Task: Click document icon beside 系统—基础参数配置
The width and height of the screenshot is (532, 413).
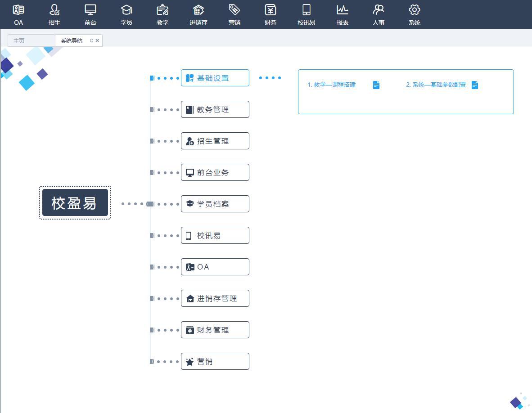Action: pyautogui.click(x=475, y=85)
